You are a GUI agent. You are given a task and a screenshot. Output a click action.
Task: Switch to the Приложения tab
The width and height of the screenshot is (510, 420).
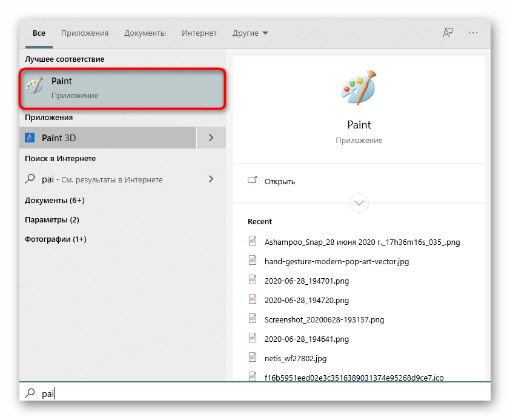pos(85,33)
